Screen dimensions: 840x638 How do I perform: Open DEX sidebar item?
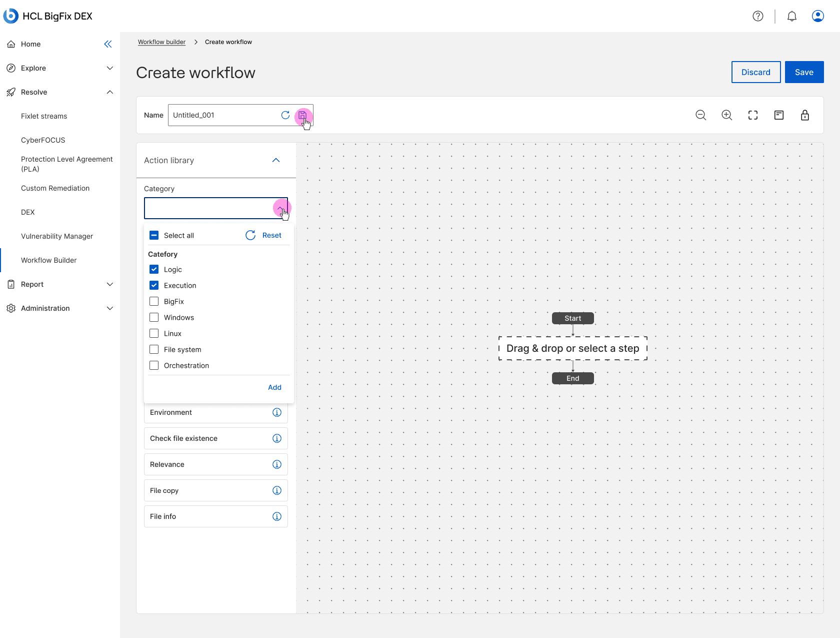tap(28, 212)
